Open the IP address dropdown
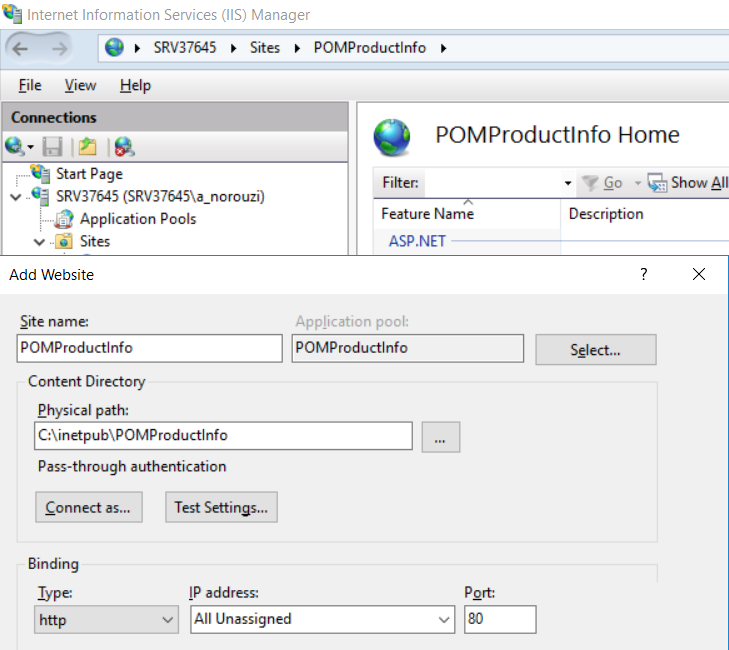Screen dimensions: 729x650 pos(444,620)
